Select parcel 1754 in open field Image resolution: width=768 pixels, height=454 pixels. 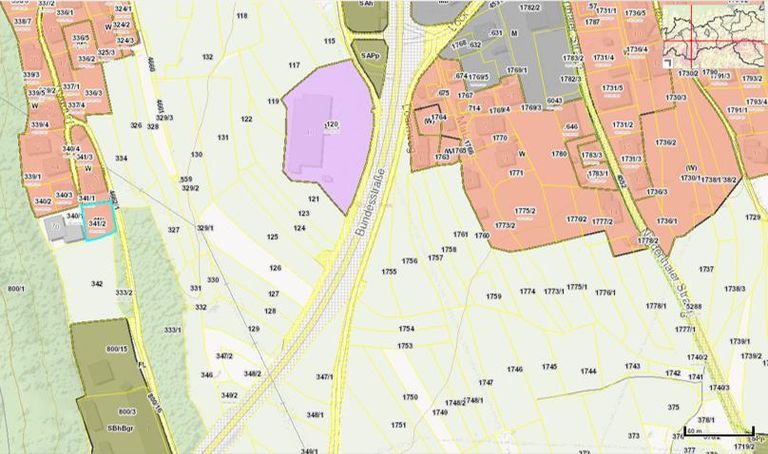[x=406, y=329]
